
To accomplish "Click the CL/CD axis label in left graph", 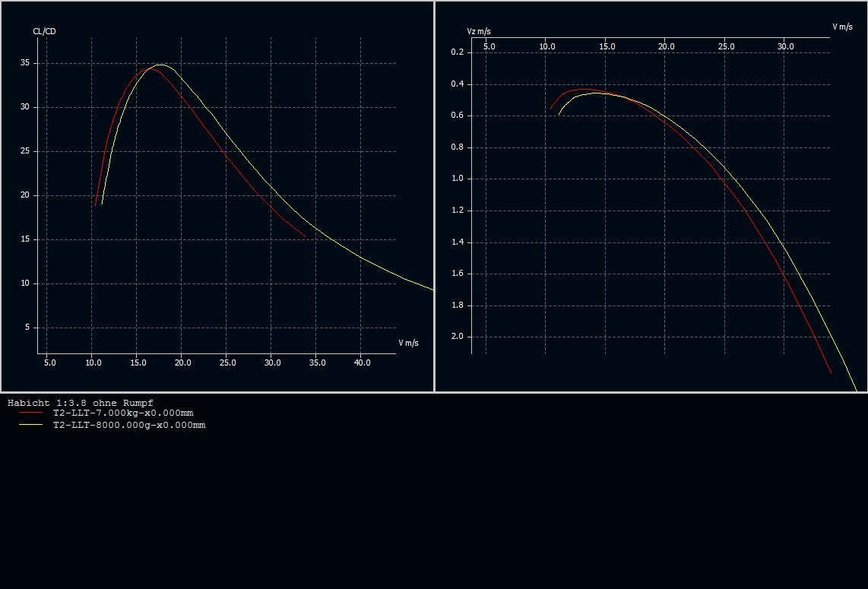I will pos(44,31).
